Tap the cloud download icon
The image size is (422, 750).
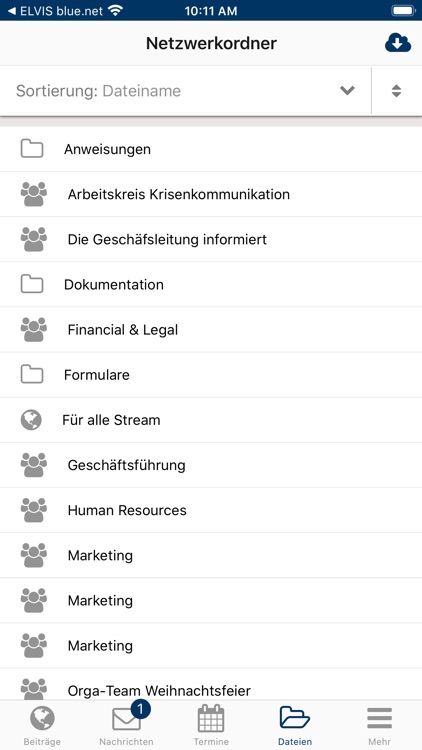[398, 44]
